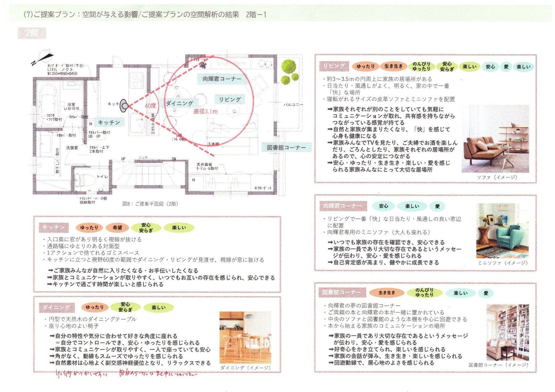This screenshot has width=555, height=392.
Task: Click the 生き生き tag in リビング section
Action: 394,66
